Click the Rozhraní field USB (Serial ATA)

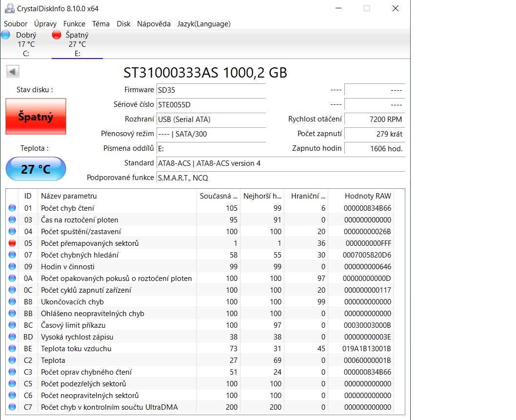211,119
